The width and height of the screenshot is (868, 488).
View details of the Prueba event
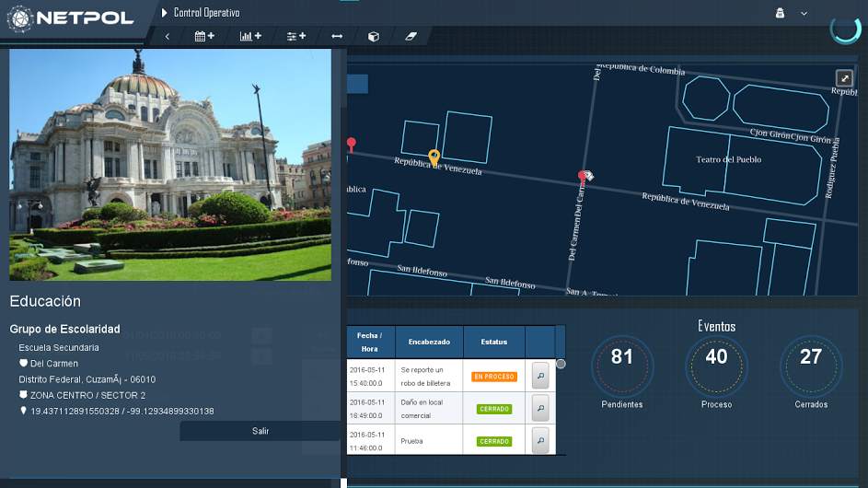[540, 440]
